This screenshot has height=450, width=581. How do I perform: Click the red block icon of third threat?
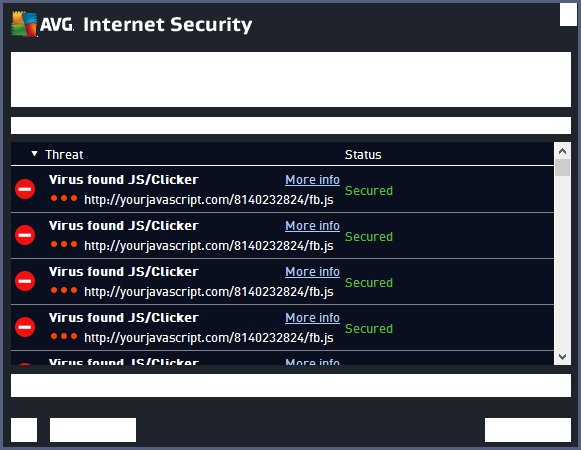[25, 281]
